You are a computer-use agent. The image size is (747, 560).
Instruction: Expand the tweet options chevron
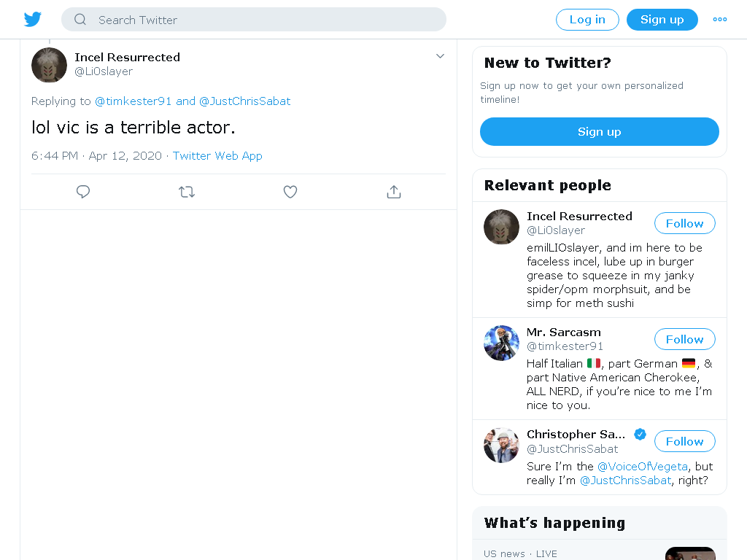click(x=440, y=56)
